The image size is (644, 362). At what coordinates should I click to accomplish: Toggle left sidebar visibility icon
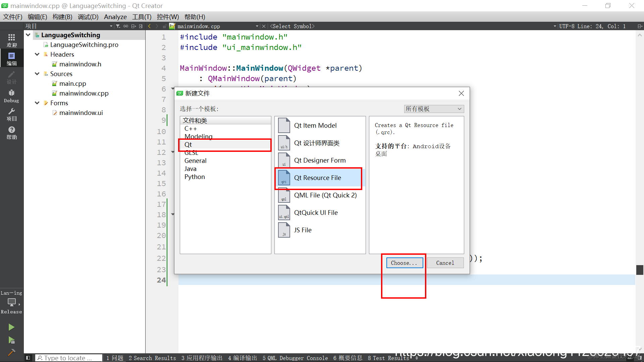click(28, 358)
